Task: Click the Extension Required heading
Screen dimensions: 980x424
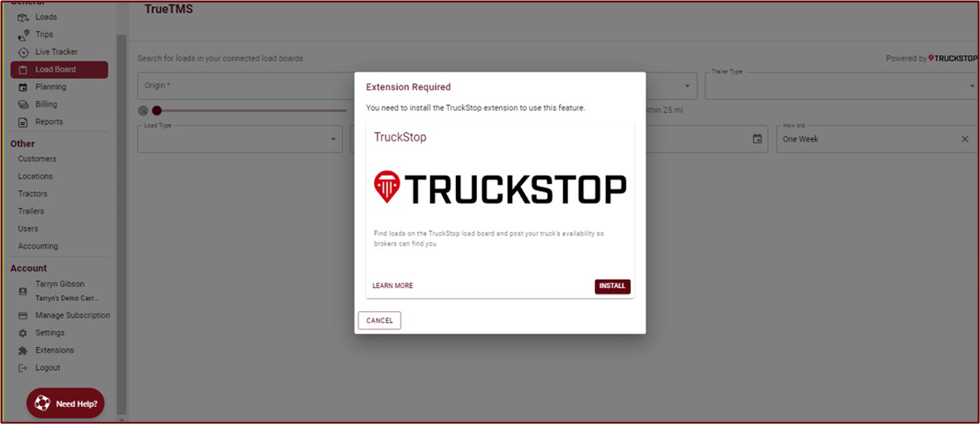Action: [x=408, y=87]
